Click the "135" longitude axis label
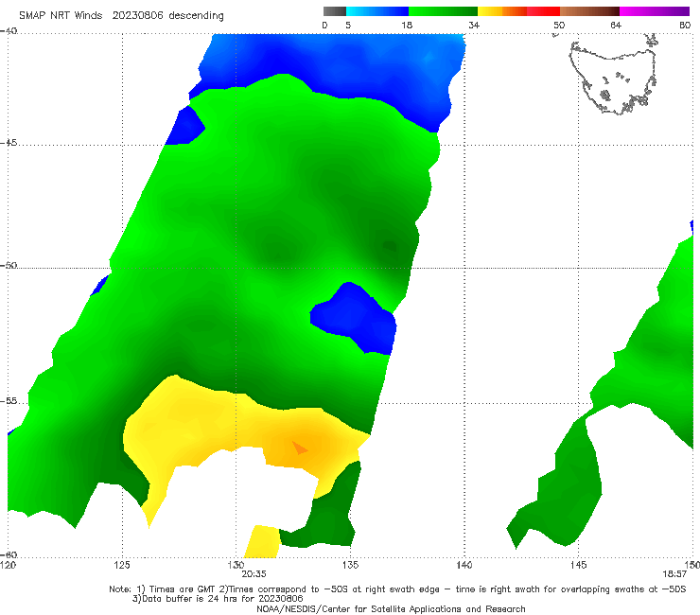 pos(350,565)
